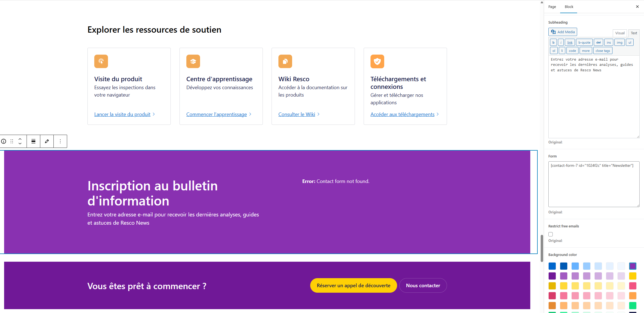The width and height of the screenshot is (644, 313).
Task: Close the settings sidebar panel
Action: pyautogui.click(x=637, y=7)
